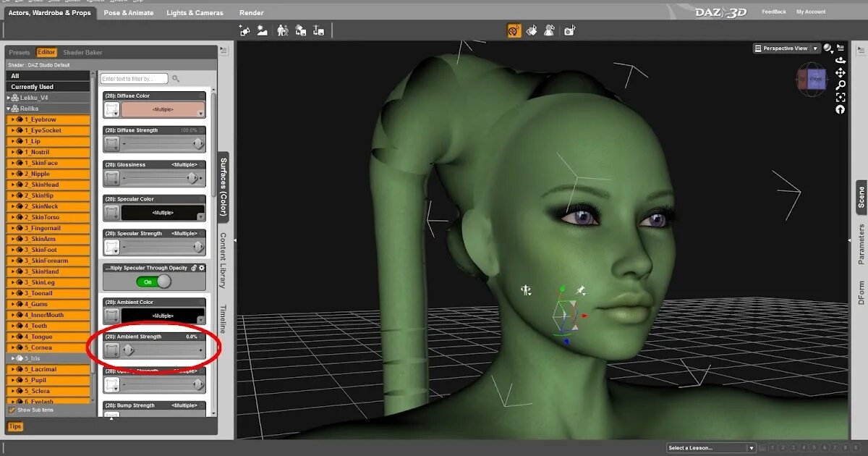Open the Scene side tab
Viewport: 868px width, 456px height.
861,197
